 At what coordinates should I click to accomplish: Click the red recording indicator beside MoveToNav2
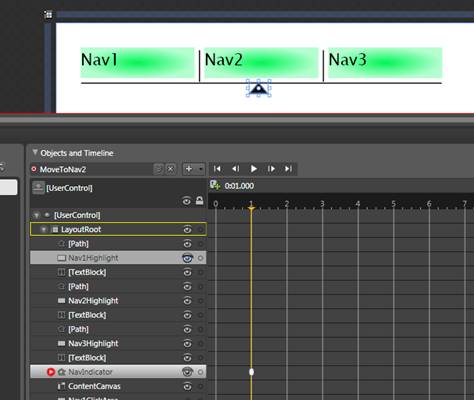coord(34,169)
